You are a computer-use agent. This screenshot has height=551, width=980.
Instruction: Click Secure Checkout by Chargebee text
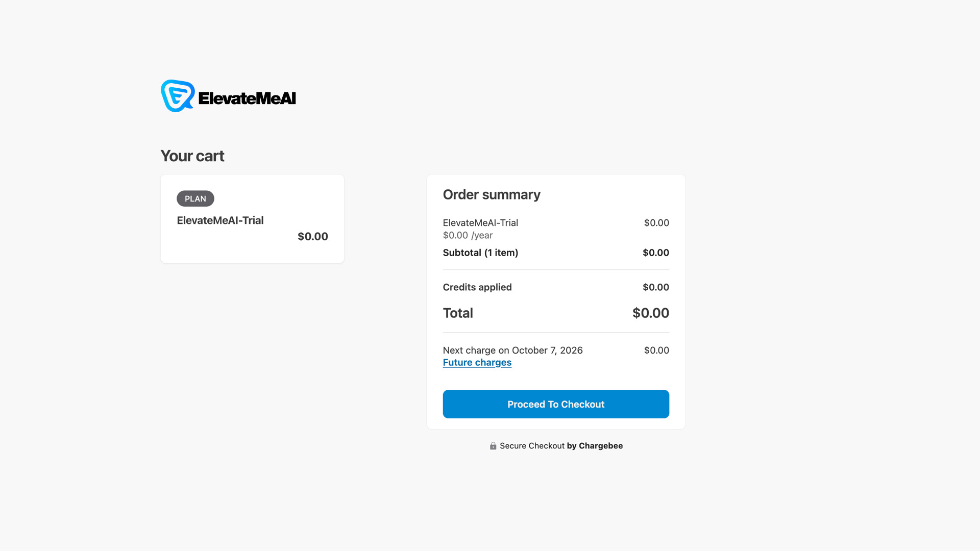click(561, 446)
